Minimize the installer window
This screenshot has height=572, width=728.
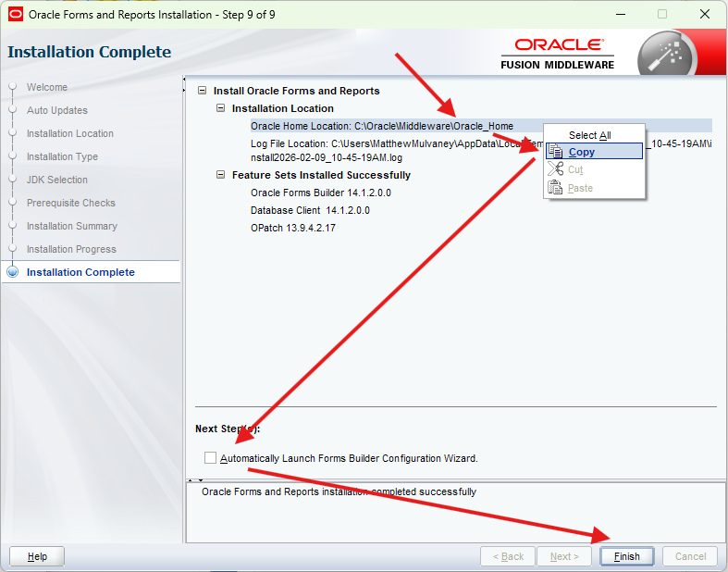621,15
